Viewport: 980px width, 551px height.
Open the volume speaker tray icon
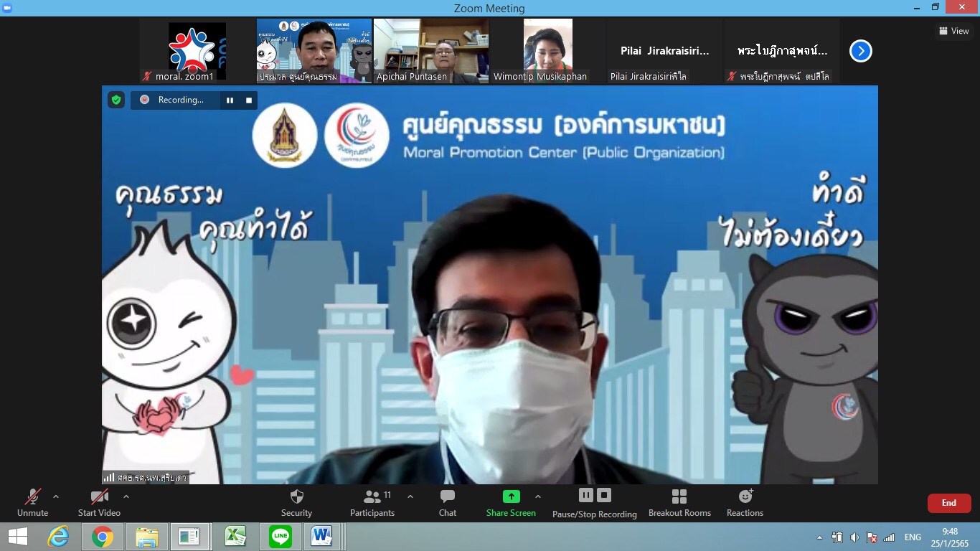tap(854, 537)
